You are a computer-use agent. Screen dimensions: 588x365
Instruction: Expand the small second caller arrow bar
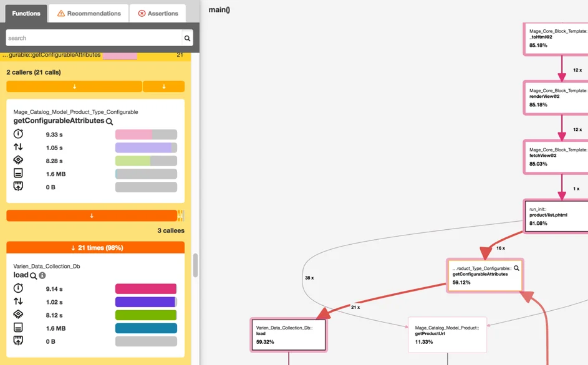point(163,87)
